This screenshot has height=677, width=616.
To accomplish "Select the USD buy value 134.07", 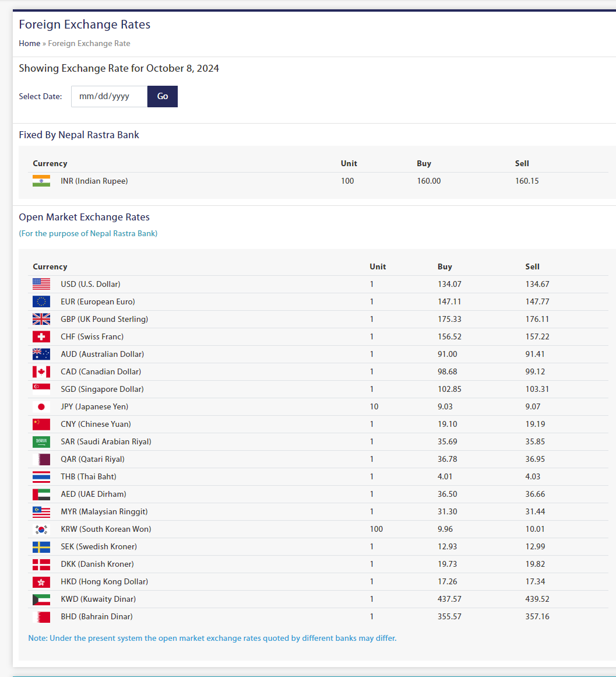I will pyautogui.click(x=449, y=284).
